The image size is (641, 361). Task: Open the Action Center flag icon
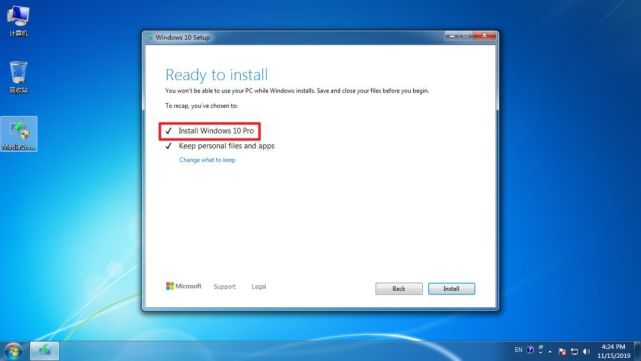(x=562, y=351)
